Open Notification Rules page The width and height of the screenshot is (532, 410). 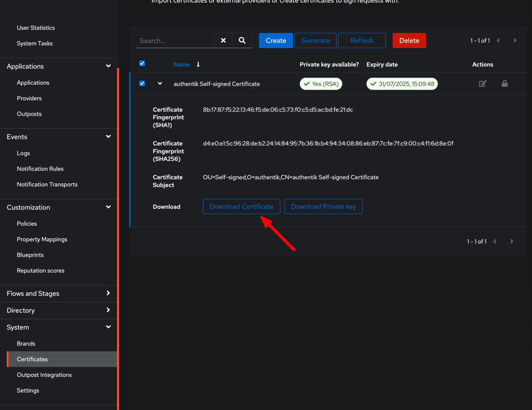40,168
